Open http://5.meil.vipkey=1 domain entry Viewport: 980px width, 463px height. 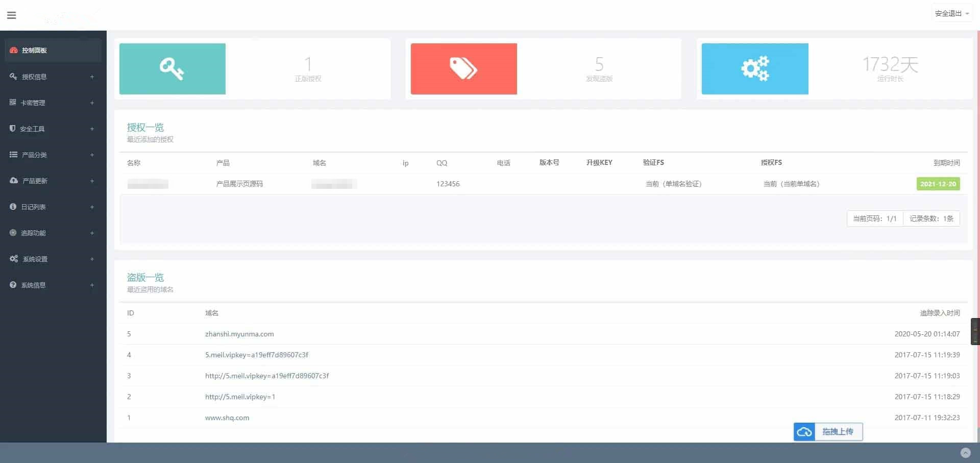240,397
